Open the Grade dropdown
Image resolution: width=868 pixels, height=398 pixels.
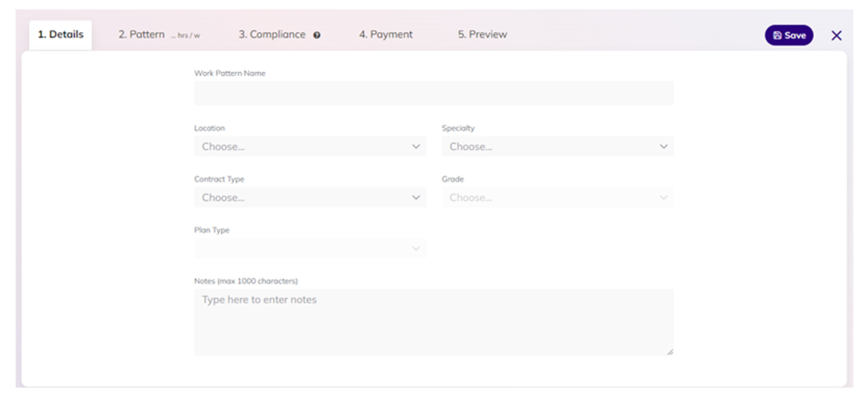click(x=558, y=197)
